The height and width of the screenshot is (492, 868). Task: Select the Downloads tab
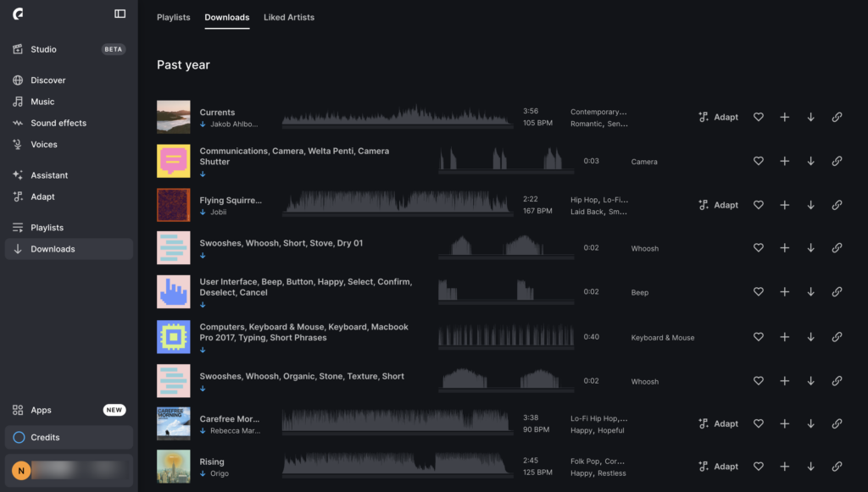227,17
